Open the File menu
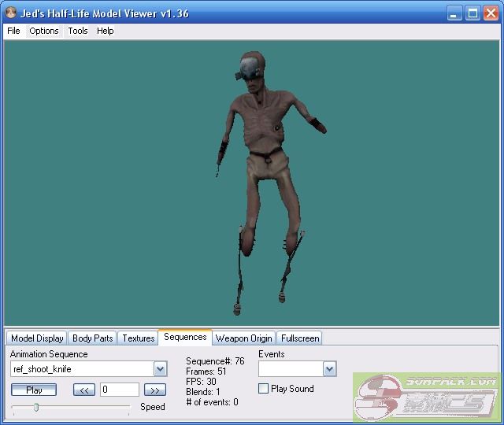 13,31
